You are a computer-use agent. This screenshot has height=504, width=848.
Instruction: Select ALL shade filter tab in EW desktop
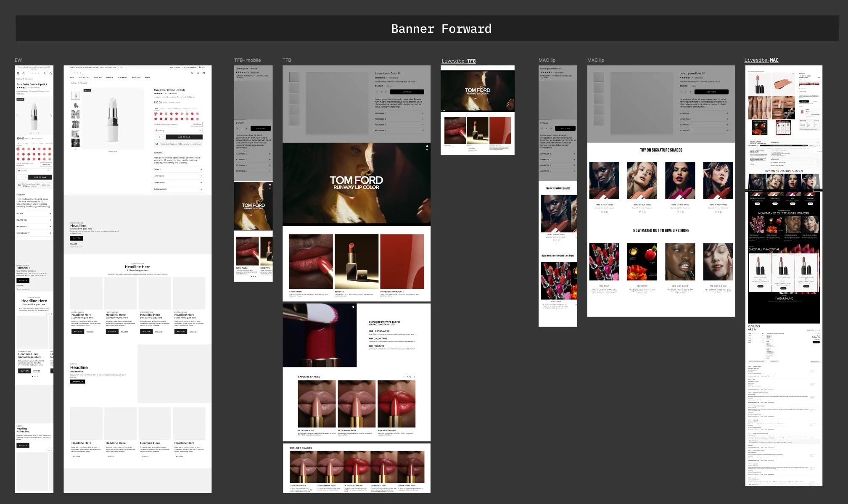[x=156, y=108]
